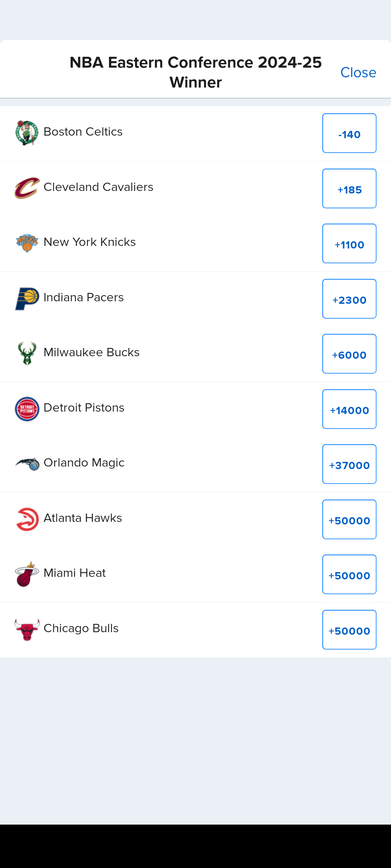Select Detroit Pistons +14000 odds

[349, 409]
